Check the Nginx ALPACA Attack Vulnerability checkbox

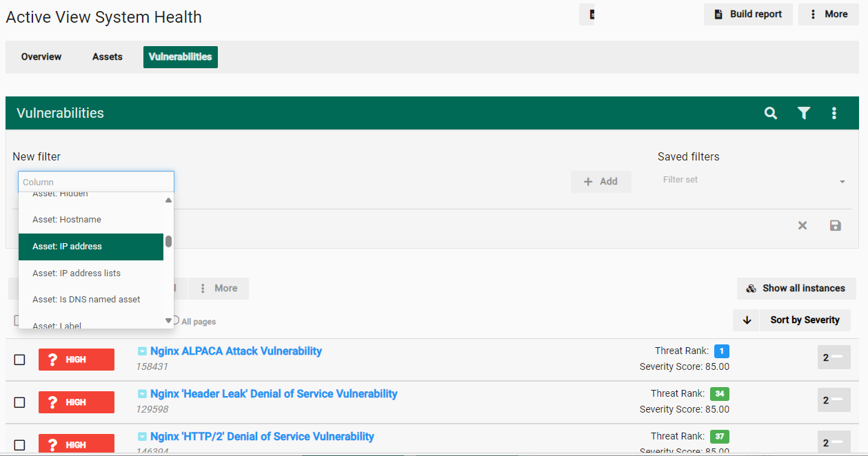point(20,360)
